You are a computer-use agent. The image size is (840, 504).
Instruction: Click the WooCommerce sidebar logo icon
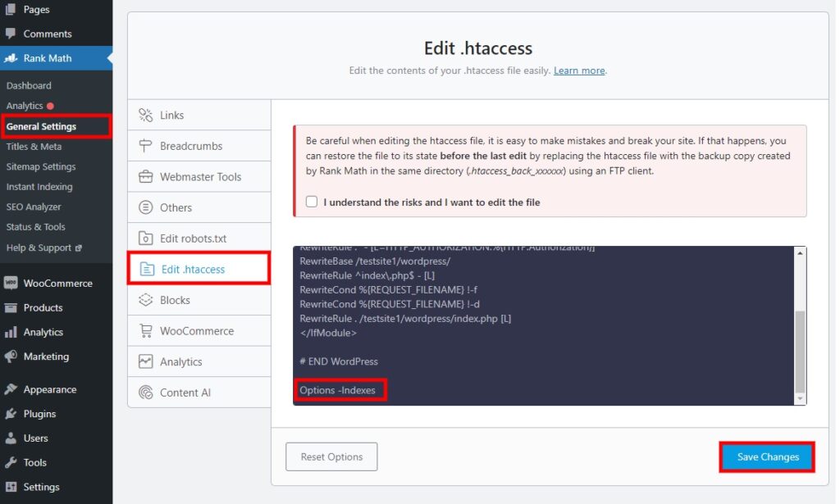[10, 283]
